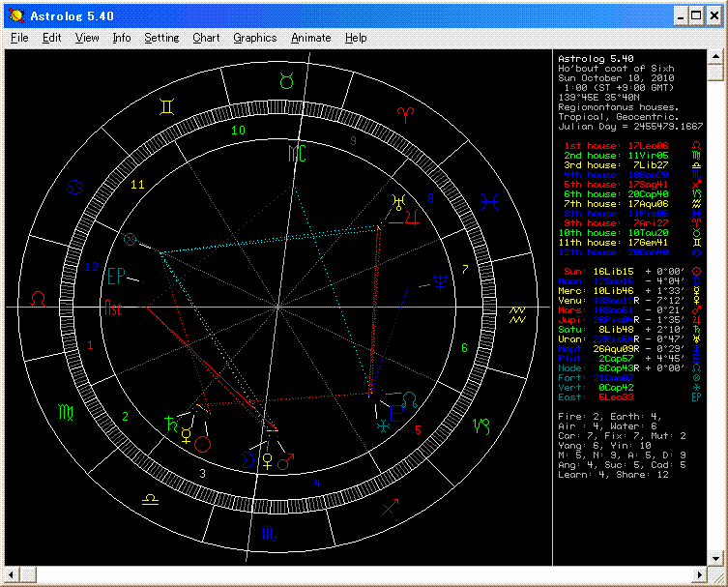Viewport: 728px width, 587px height.
Task: Click the horizontal scrollbar left arrow
Action: [x=14, y=573]
